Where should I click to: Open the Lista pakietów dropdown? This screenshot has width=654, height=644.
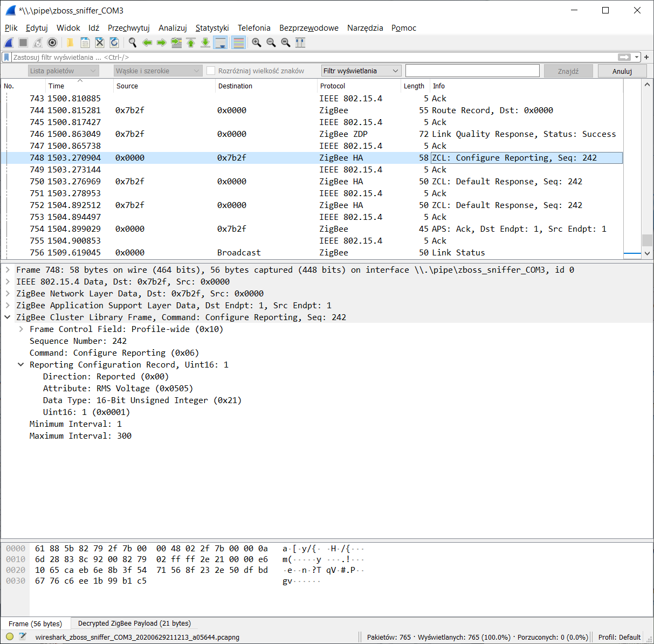pyautogui.click(x=64, y=71)
